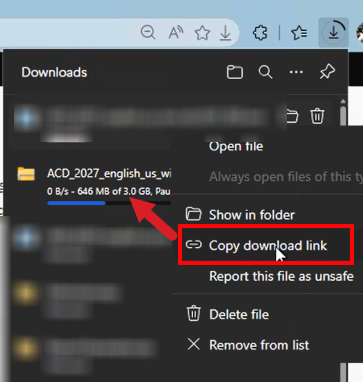This screenshot has height=382, width=363.
Task: Click the Downloads panel scrollbar
Action: [x=343, y=117]
